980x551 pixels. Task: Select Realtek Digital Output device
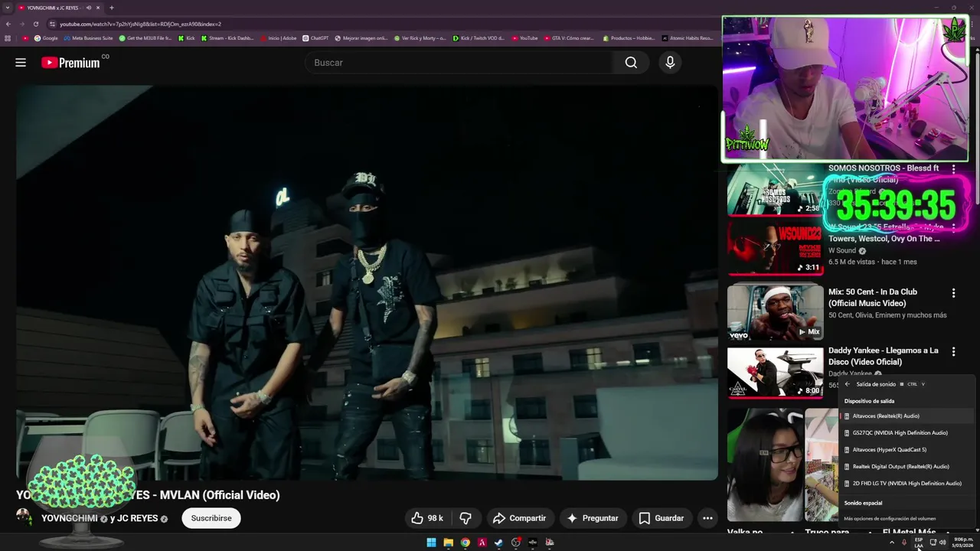pyautogui.click(x=908, y=467)
